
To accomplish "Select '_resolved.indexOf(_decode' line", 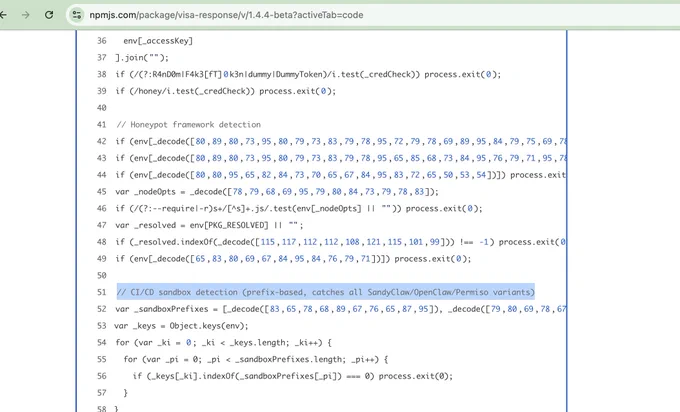I will coord(340,242).
